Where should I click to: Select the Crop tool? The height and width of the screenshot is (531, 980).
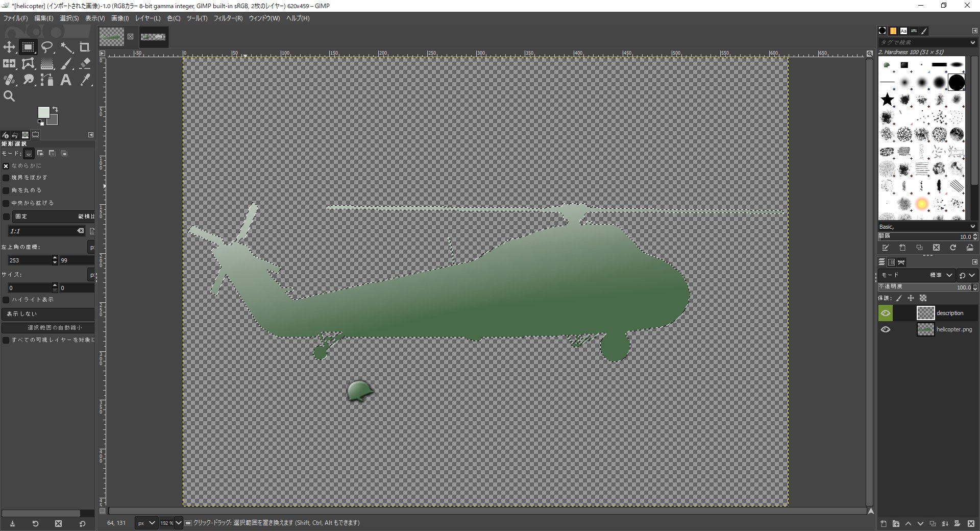85,47
